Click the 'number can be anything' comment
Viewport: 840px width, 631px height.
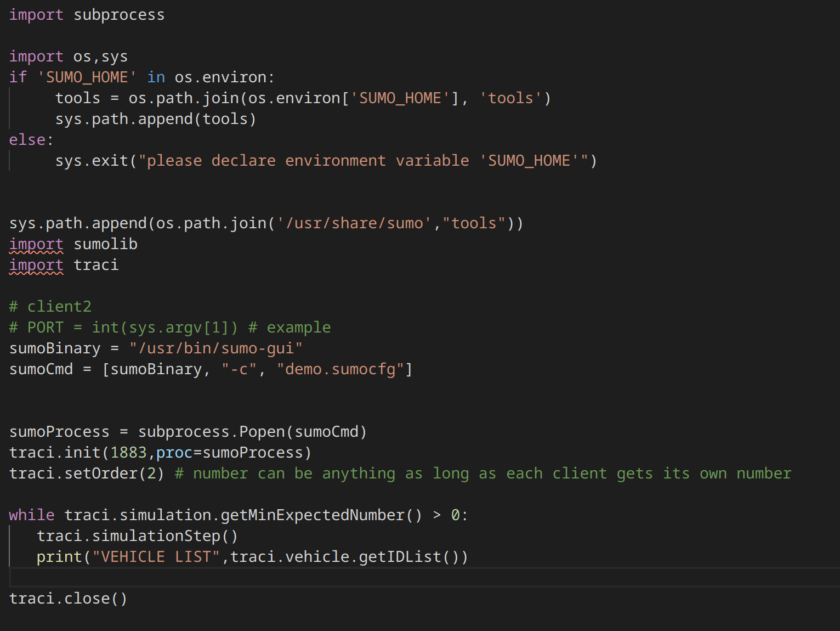click(483, 474)
